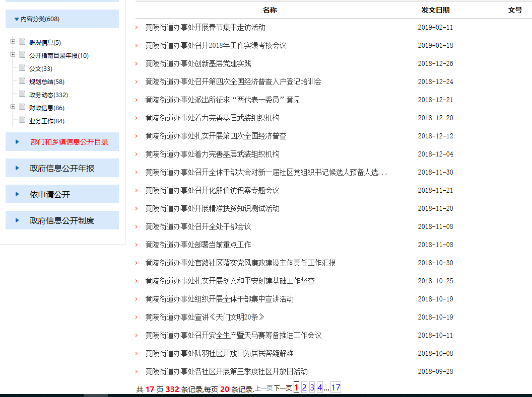
Task: Click document icon beside 规划总结(58)
Action: (22, 81)
